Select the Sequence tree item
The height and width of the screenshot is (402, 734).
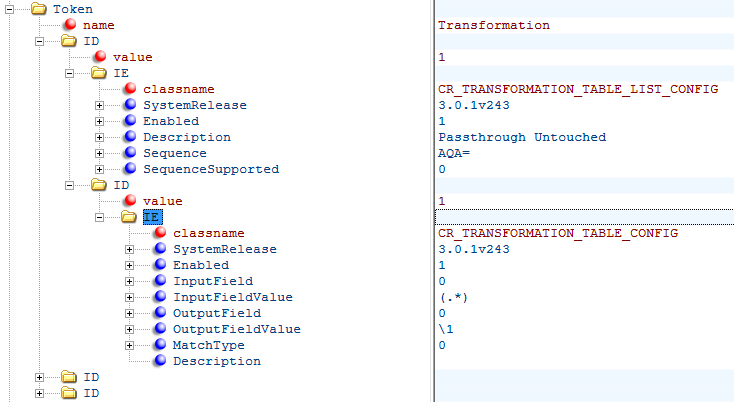pos(175,153)
